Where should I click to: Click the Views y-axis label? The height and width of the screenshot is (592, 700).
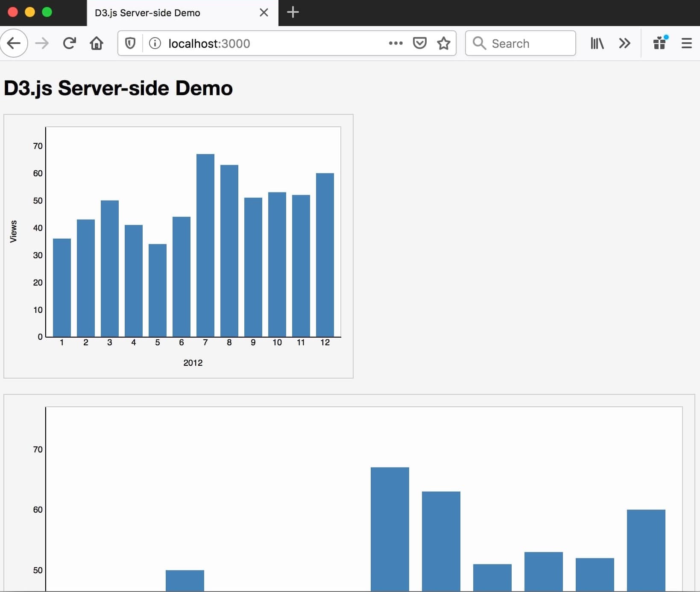pyautogui.click(x=14, y=231)
